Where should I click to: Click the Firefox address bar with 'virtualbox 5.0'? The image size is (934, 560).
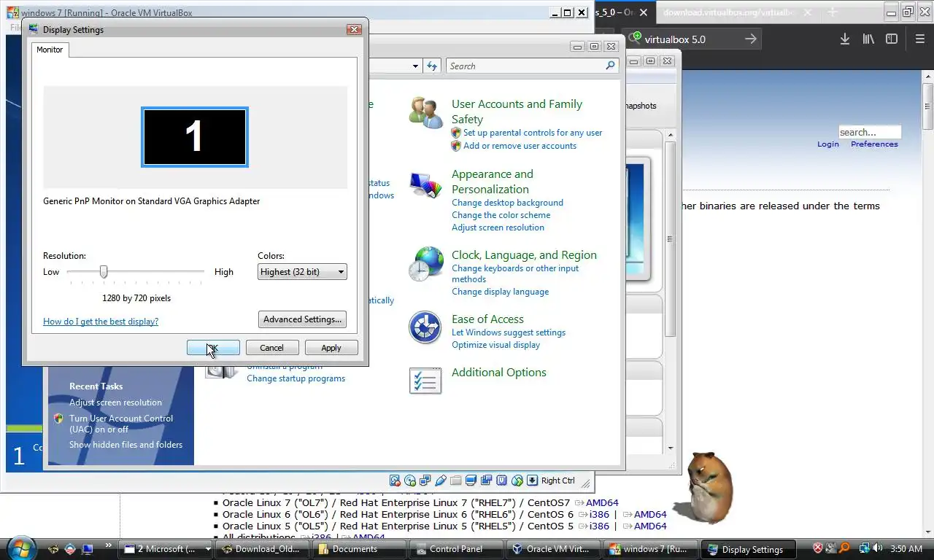click(691, 39)
